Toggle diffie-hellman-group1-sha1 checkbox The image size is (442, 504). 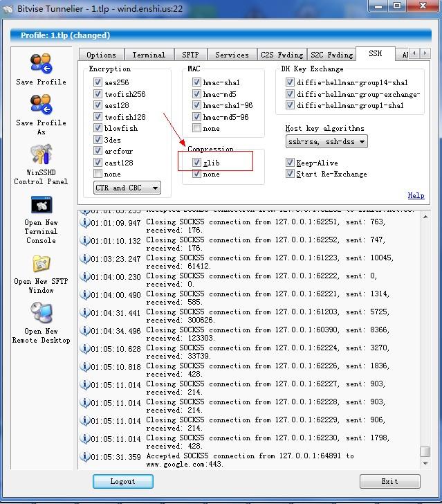290,105
